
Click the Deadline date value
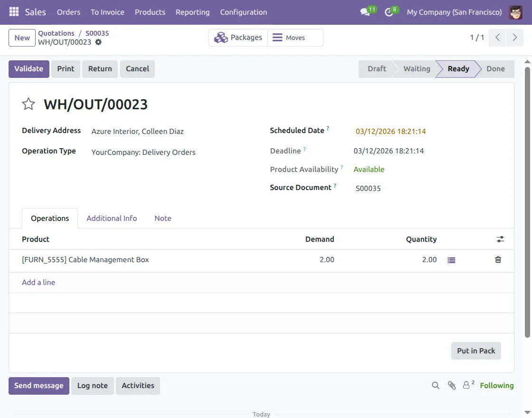pyautogui.click(x=389, y=151)
